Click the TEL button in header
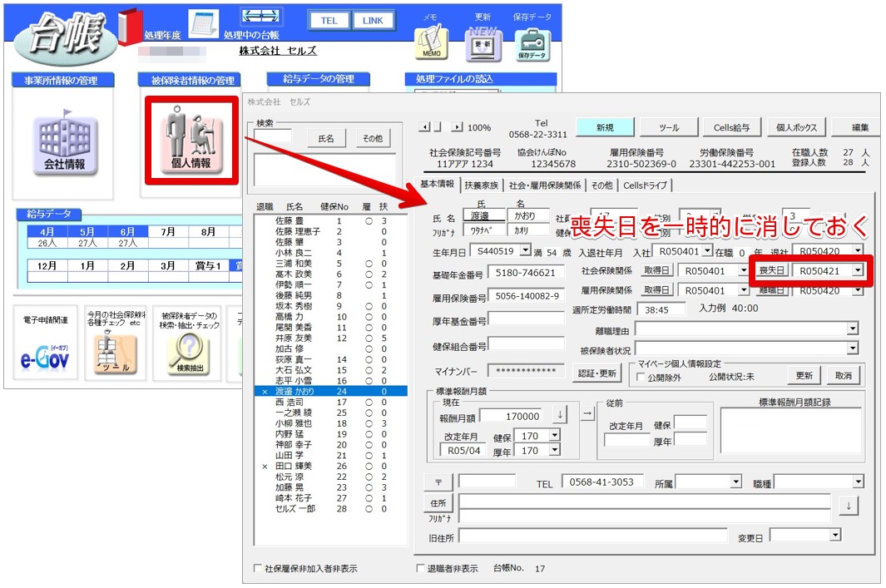Image resolution: width=886 pixels, height=588 pixels. [329, 21]
